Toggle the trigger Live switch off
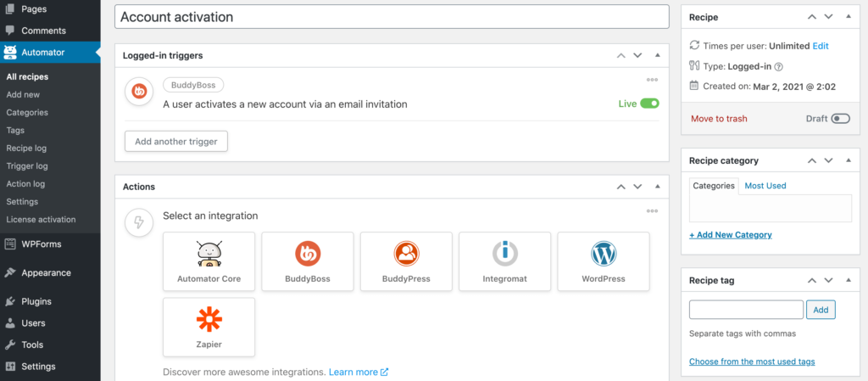The width and height of the screenshot is (868, 381). pyautogui.click(x=650, y=104)
